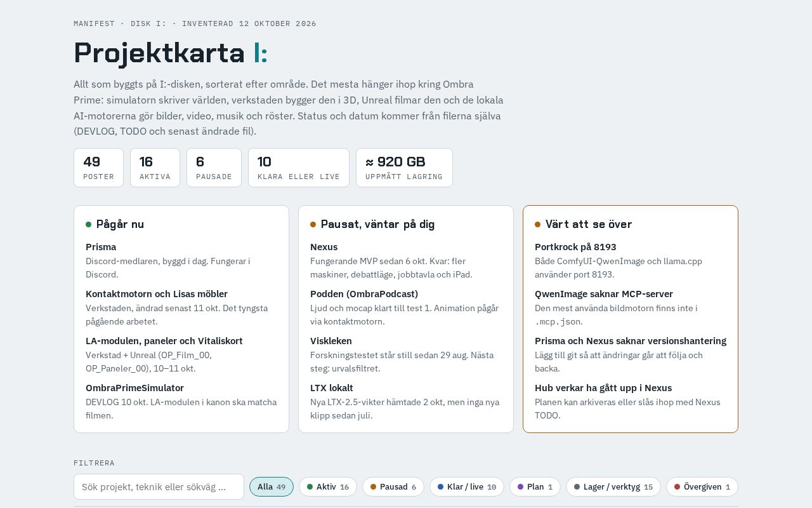Filter by Övergiven 1 status
812x508 pixels.
pyautogui.click(x=702, y=487)
